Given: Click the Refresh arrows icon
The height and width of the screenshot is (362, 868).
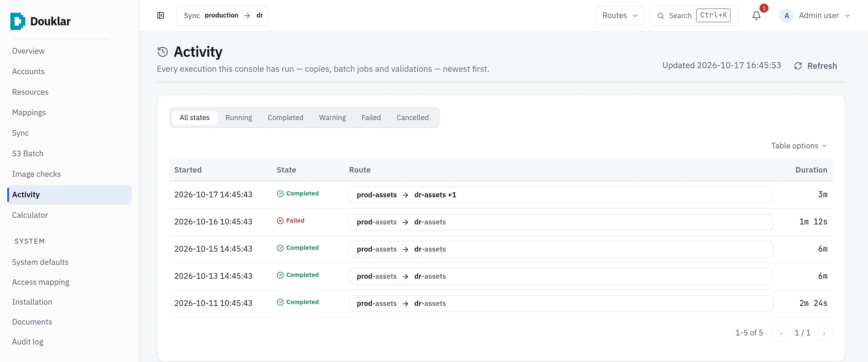Looking at the screenshot, I should point(798,66).
